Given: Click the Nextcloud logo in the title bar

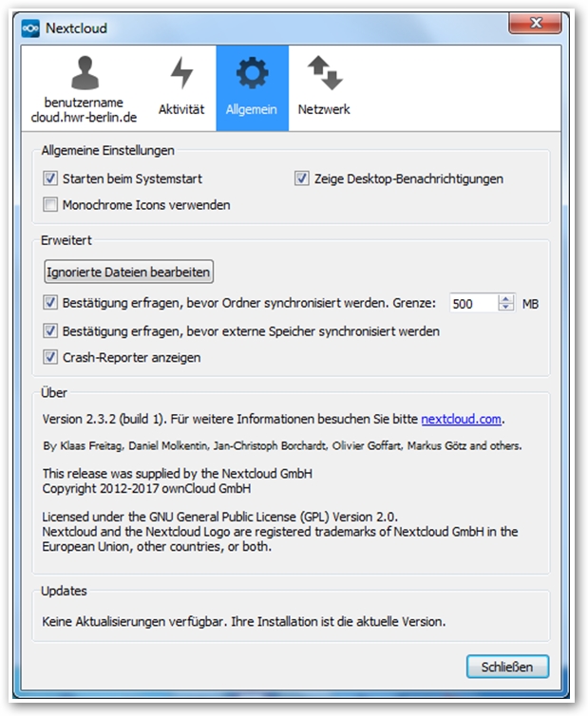Looking at the screenshot, I should [x=30, y=28].
